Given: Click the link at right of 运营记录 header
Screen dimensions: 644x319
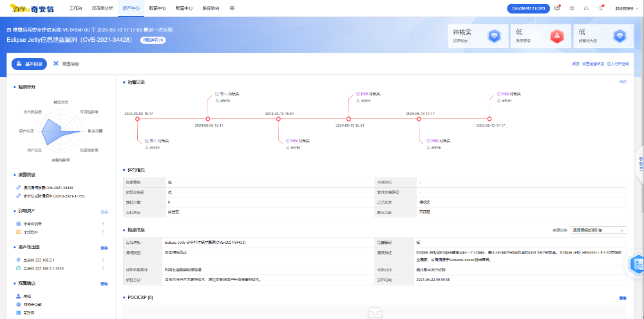Looking at the screenshot, I should click(623, 82).
